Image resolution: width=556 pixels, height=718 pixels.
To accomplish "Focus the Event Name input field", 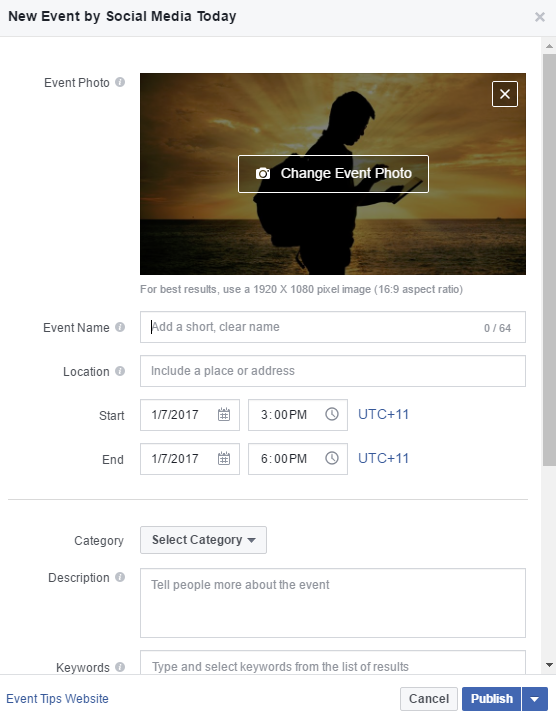I will (333, 327).
